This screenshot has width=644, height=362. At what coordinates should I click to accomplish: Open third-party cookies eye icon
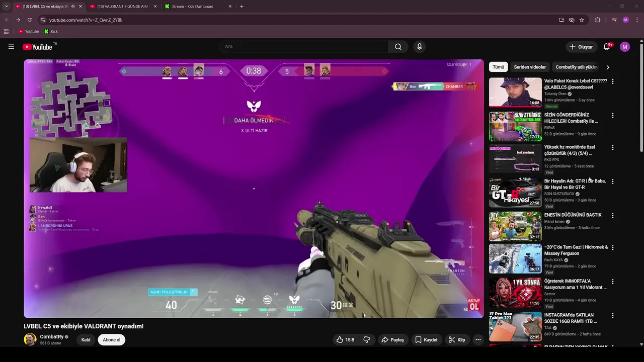coord(572,20)
